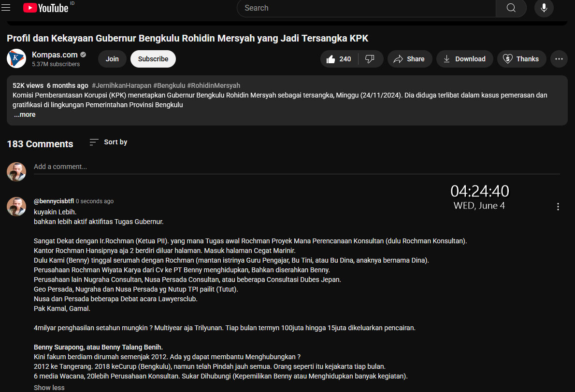
Task: Open Kompas.com channel avatar
Action: [16, 58]
